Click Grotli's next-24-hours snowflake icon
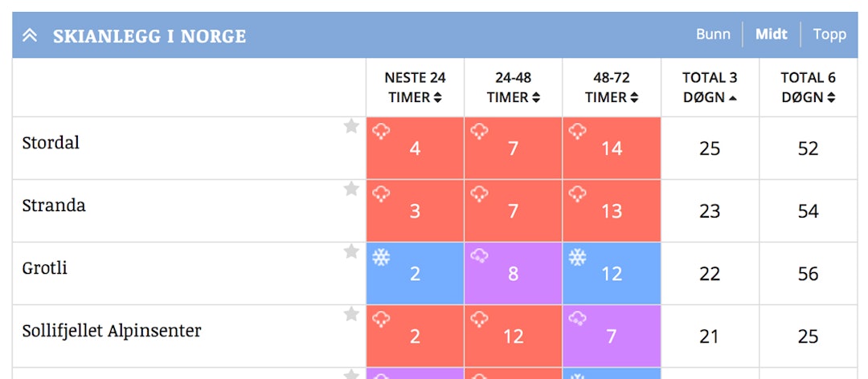This screenshot has width=868, height=379. pyautogui.click(x=381, y=257)
